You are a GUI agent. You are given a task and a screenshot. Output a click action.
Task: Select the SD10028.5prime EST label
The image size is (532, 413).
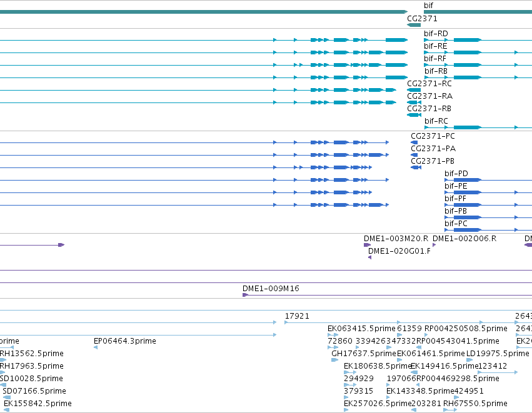click(31, 379)
